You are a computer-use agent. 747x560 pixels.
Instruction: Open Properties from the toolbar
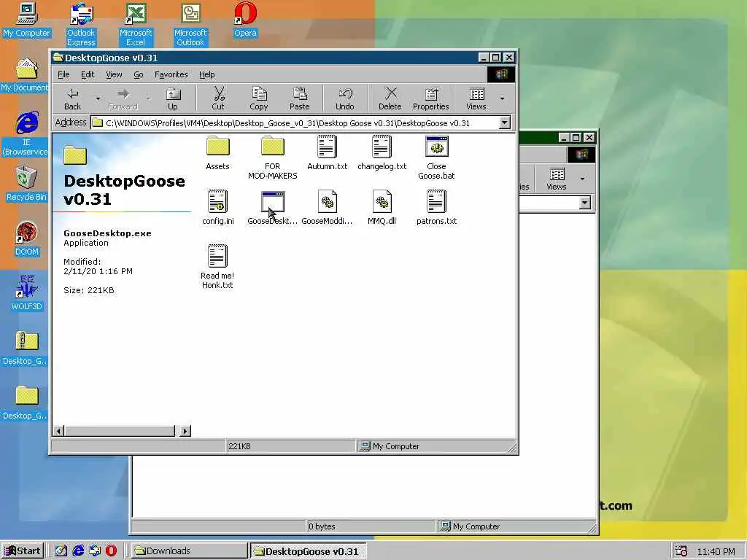[430, 99]
